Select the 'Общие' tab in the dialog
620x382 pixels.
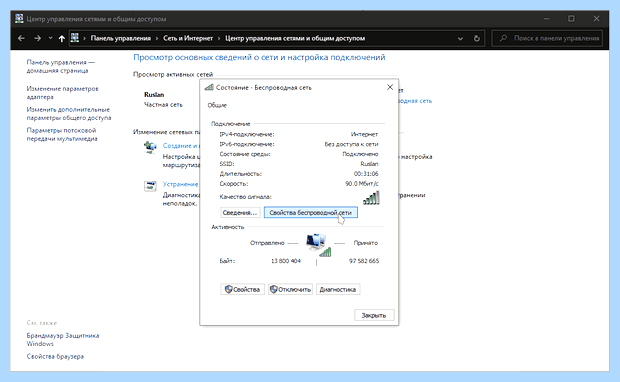pos(217,105)
